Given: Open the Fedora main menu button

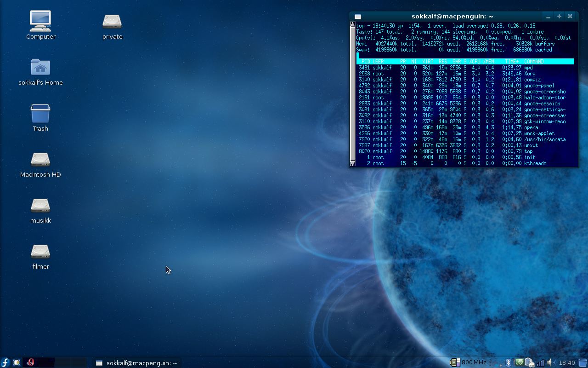Looking at the screenshot, I should click(6, 362).
